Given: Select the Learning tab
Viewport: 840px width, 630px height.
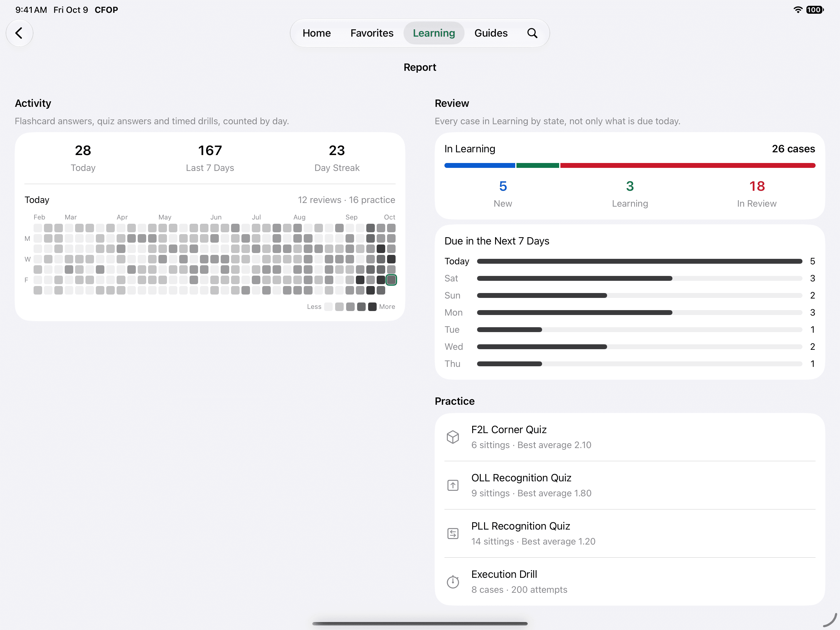Looking at the screenshot, I should coord(434,33).
